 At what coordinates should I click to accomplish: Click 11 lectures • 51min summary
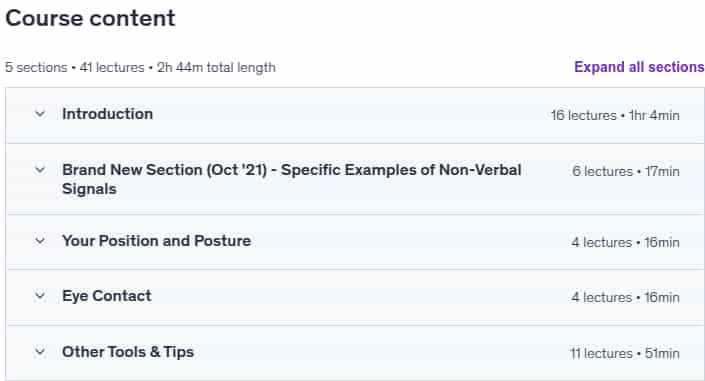click(x=625, y=354)
